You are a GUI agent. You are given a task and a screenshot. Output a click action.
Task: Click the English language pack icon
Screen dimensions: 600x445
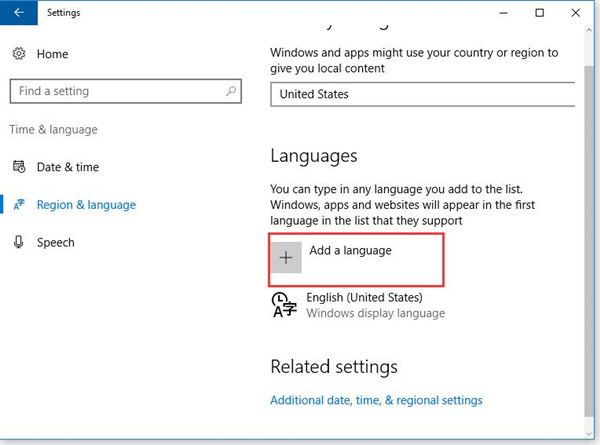tap(284, 305)
